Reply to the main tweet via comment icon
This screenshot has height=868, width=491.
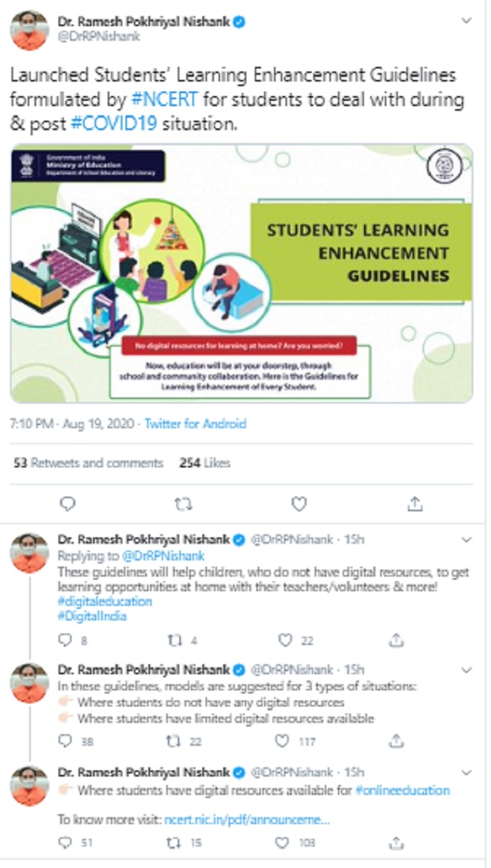(x=68, y=504)
